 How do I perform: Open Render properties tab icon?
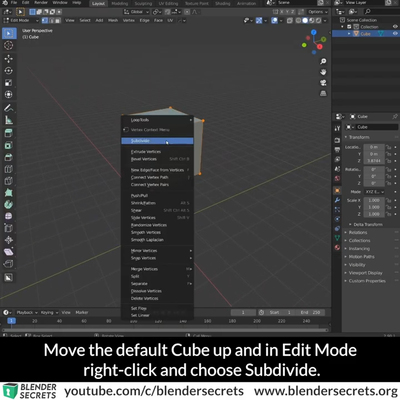click(x=337, y=140)
